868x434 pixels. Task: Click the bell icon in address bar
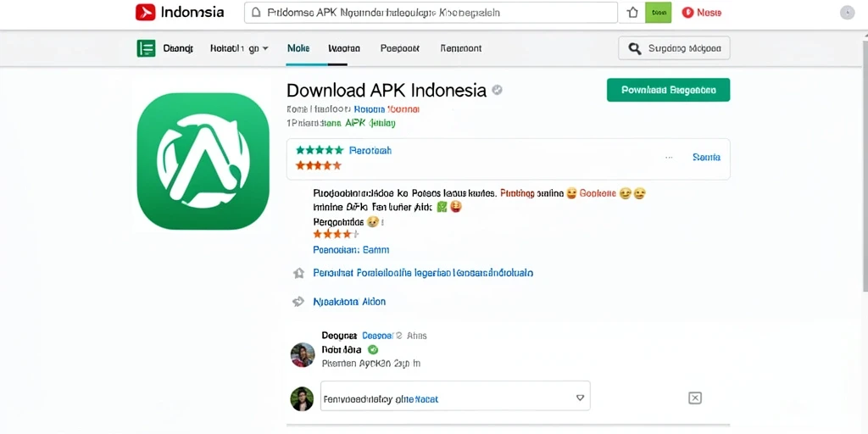click(255, 12)
